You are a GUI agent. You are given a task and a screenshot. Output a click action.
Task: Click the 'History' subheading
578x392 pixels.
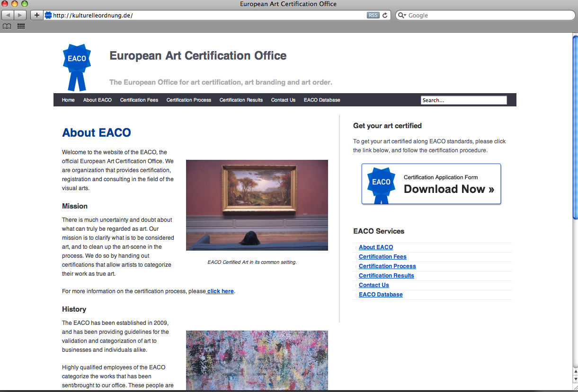74,309
